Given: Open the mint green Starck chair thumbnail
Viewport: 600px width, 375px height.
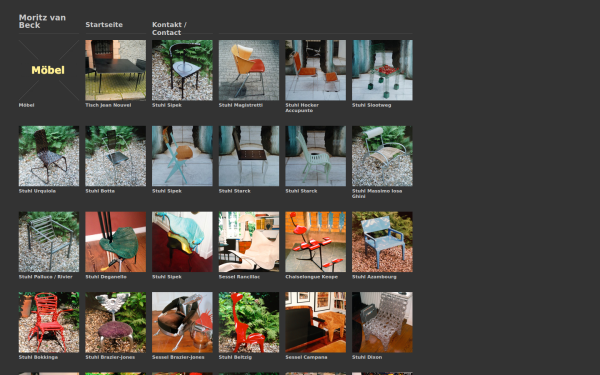Looking at the screenshot, I should (315, 156).
